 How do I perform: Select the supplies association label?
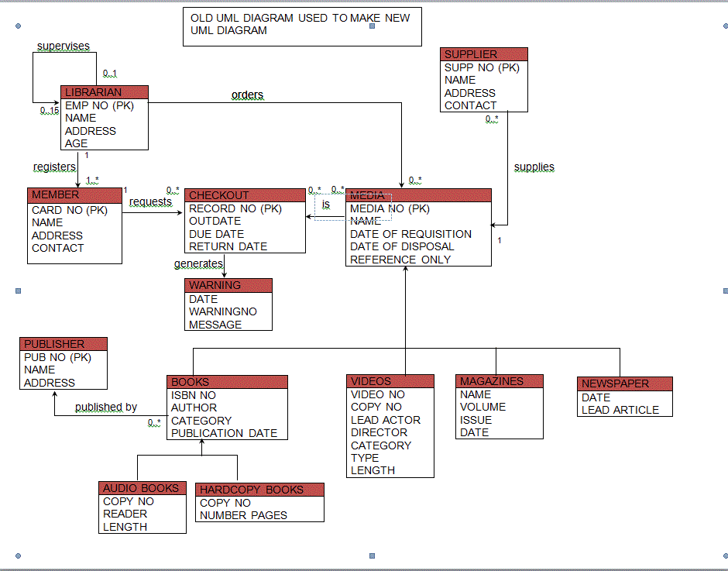[534, 167]
